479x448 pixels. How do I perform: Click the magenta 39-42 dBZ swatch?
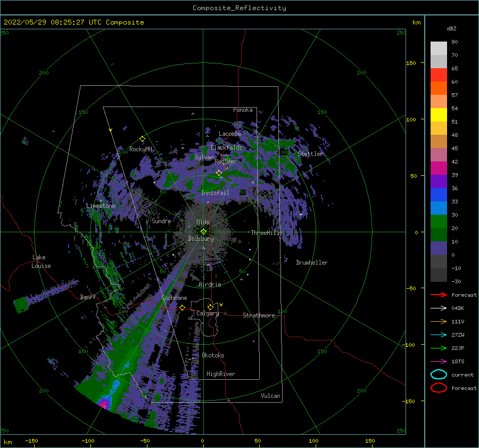point(439,168)
